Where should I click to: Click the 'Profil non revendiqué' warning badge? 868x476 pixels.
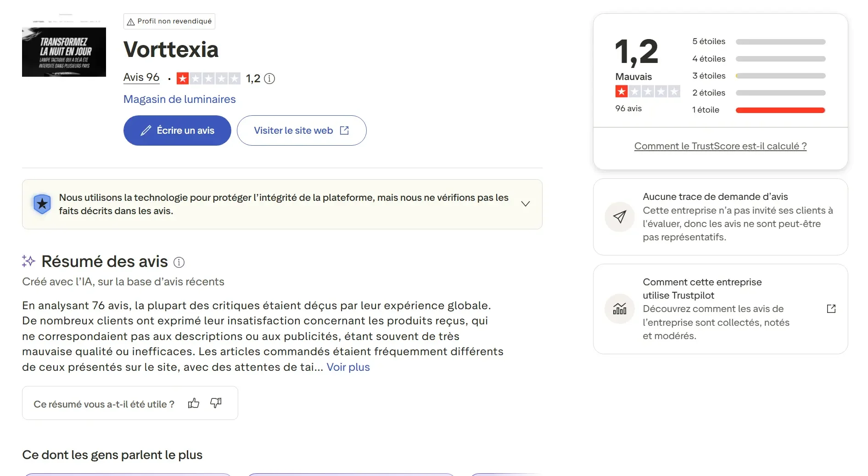(169, 22)
